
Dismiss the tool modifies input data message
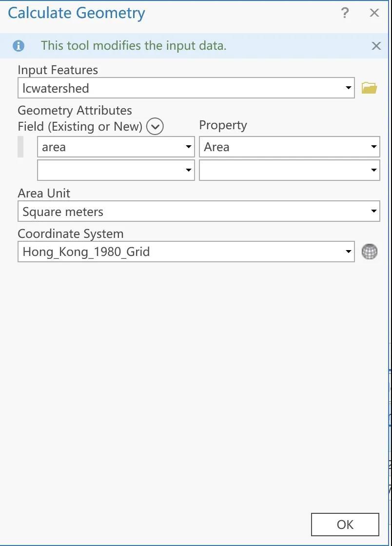(376, 46)
